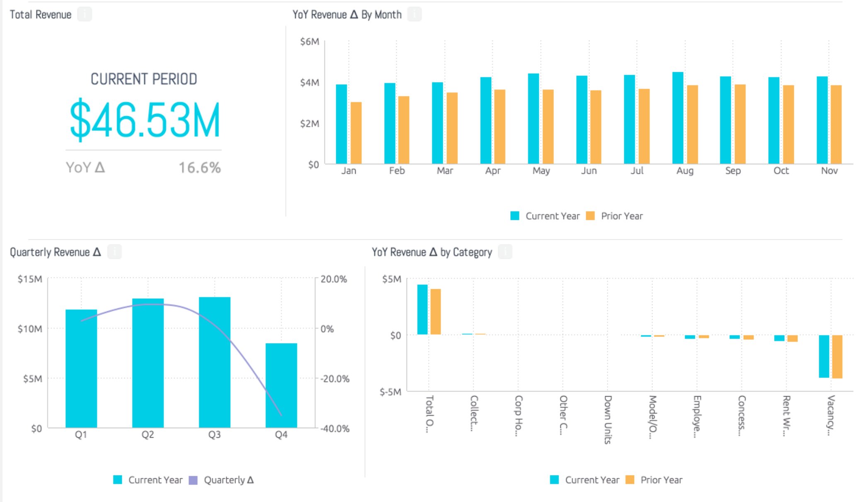Select the Q2 revenue bar
The height and width of the screenshot is (502, 868).
pos(148,363)
